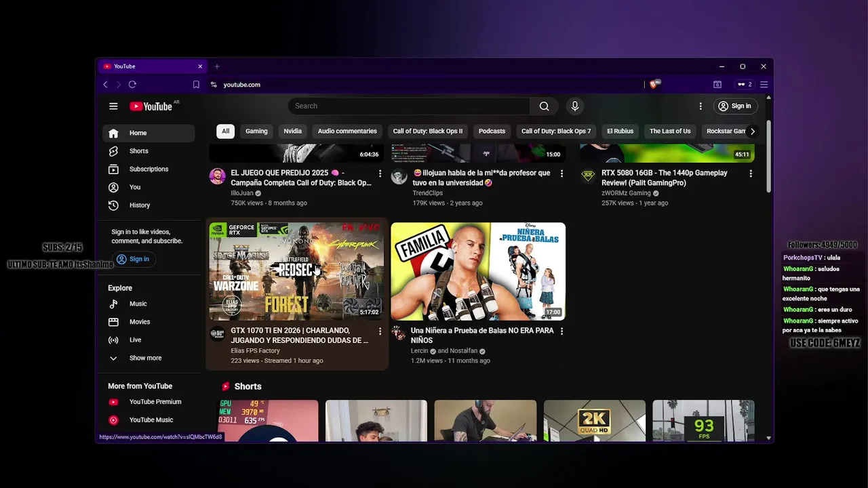Open YouTube Music link
The width and height of the screenshot is (868, 488).
149,420
